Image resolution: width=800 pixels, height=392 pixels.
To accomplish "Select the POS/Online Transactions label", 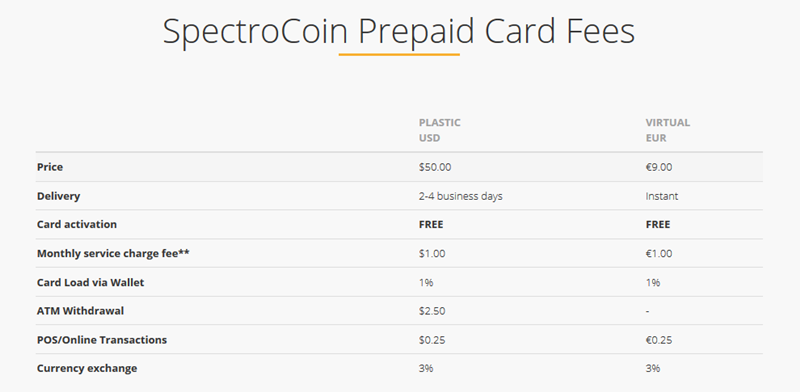I will (x=102, y=340).
